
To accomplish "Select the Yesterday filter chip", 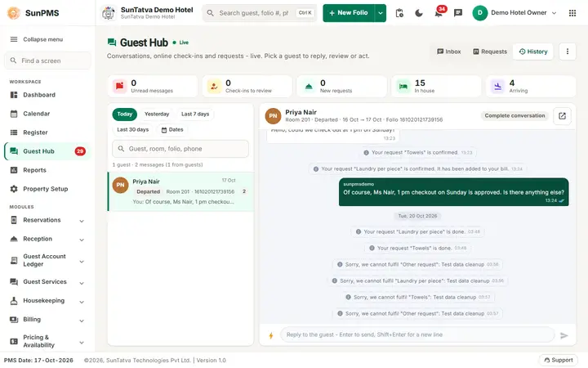I will pos(157,114).
